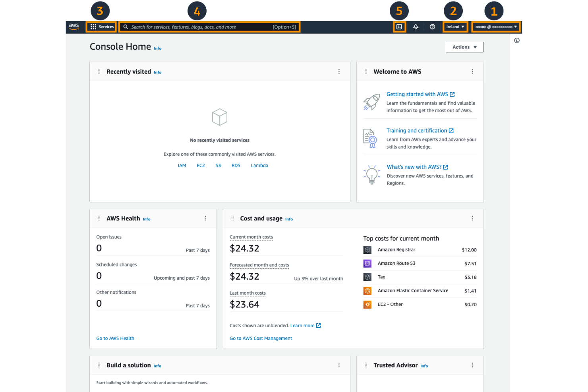
Task: Open the Ireland region dropdown
Action: pyautogui.click(x=455, y=27)
